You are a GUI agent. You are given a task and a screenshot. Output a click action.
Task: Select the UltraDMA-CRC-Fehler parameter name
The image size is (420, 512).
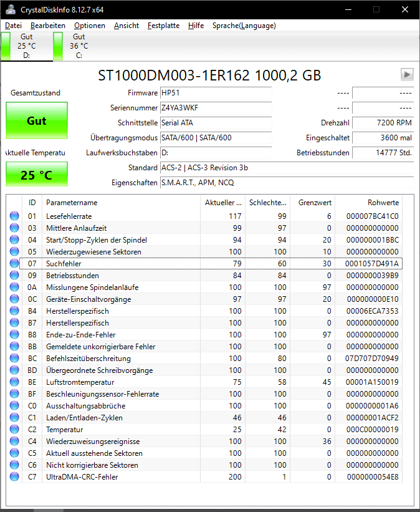click(x=82, y=476)
